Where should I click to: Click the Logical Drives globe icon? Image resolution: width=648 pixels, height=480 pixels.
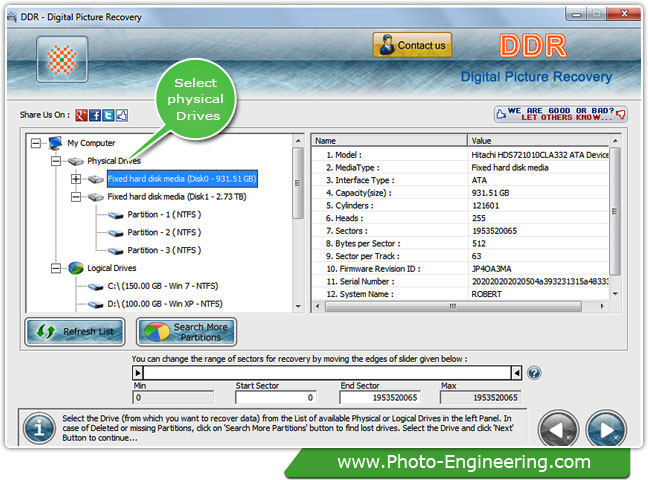click(76, 268)
